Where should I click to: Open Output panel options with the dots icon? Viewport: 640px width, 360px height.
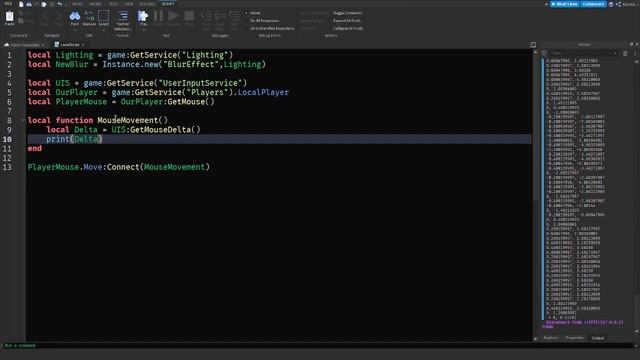coord(635,53)
